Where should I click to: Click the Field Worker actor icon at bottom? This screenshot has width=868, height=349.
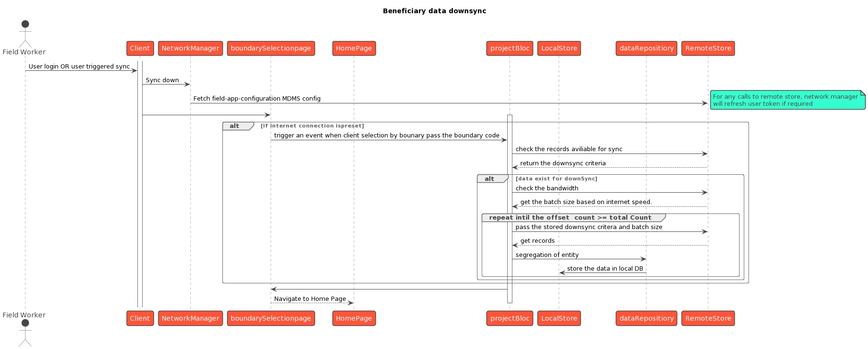pos(25,333)
